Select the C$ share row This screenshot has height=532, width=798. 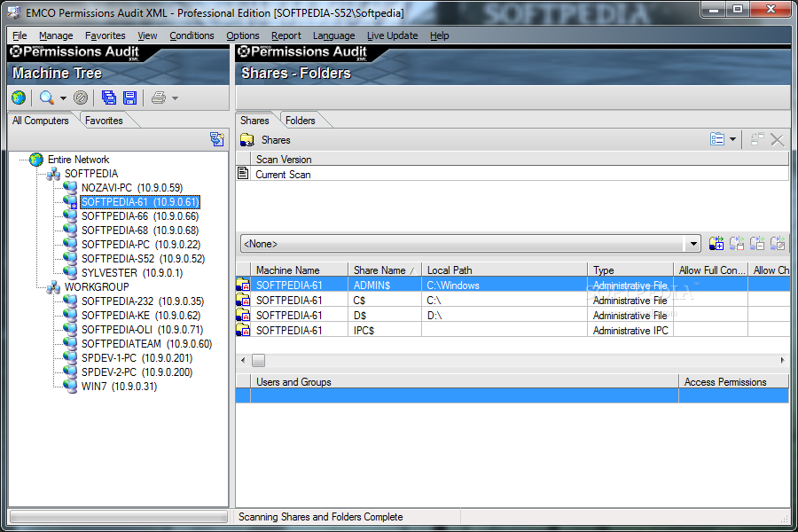click(512, 301)
